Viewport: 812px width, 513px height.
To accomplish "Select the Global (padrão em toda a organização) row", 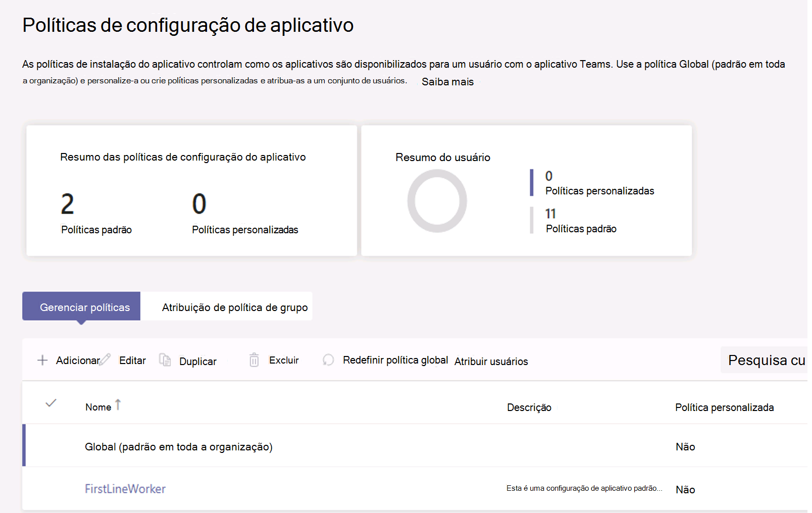I will click(415, 446).
